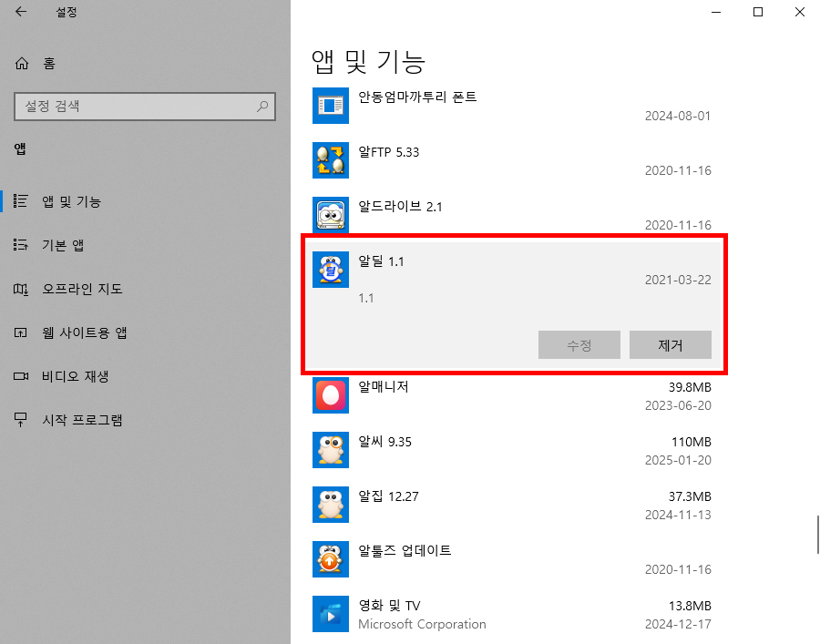The height and width of the screenshot is (644, 820).
Task: Click the 비디오 재생 camera icon
Action: [x=20, y=376]
